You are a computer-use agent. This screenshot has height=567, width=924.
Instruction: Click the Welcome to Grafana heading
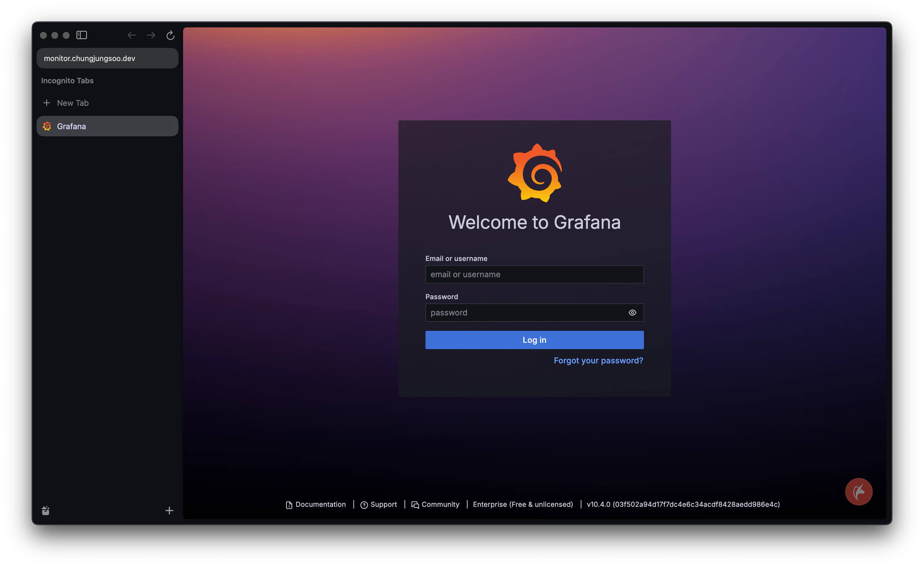click(x=534, y=222)
